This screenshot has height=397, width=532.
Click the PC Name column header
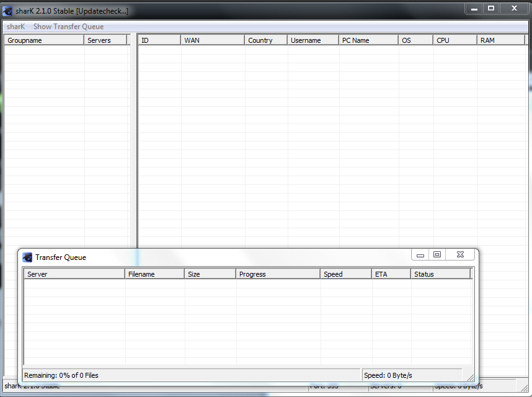(x=368, y=40)
